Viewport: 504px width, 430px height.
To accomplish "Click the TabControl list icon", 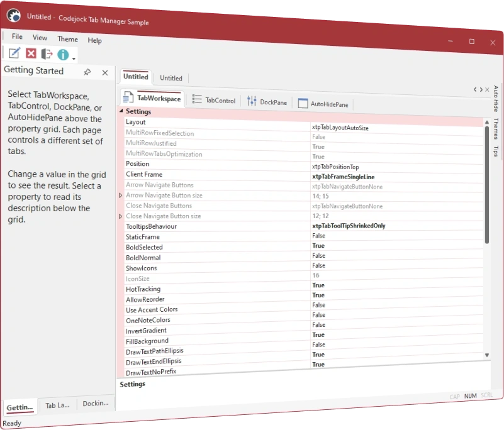I will tap(197, 99).
